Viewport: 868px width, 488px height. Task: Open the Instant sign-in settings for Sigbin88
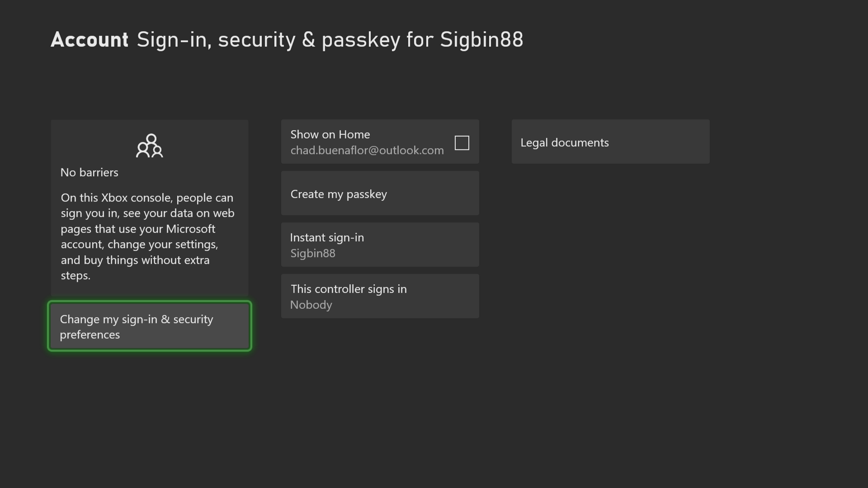tap(380, 244)
